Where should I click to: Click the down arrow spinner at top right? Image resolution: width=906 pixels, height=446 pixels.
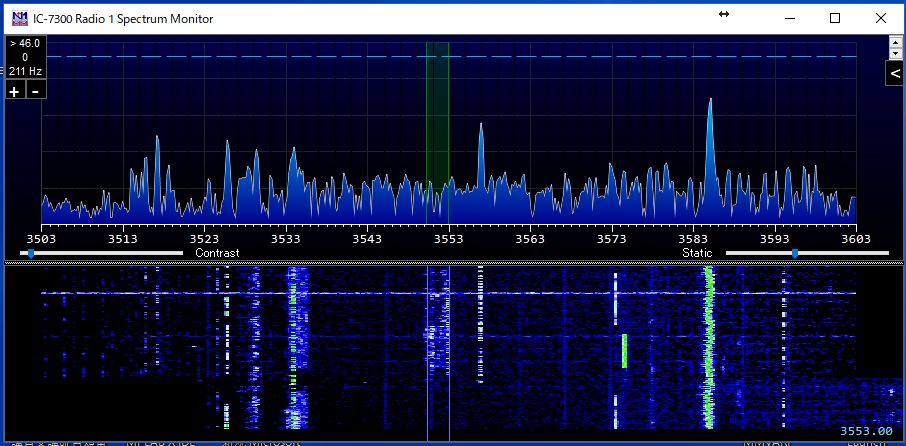(895, 53)
